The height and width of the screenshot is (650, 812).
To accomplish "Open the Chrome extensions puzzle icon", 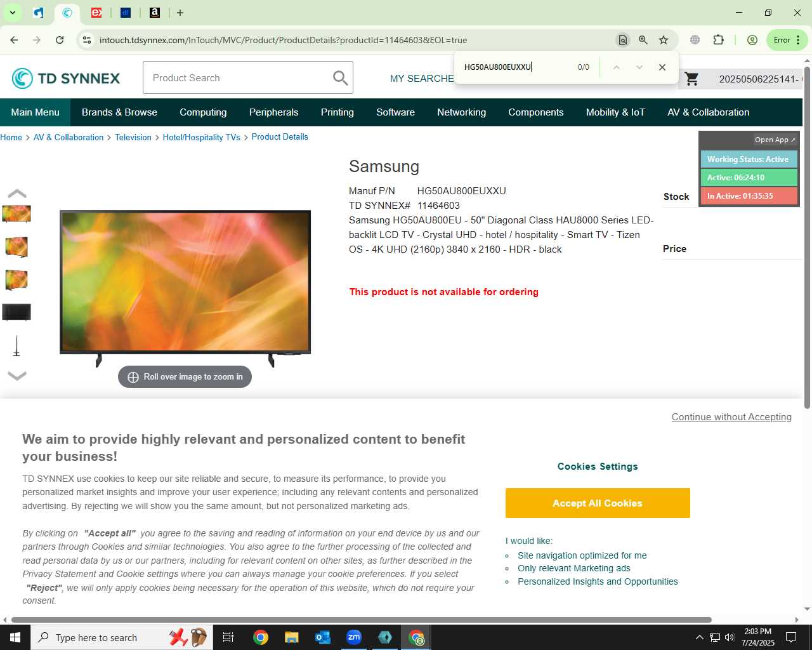I will point(718,40).
